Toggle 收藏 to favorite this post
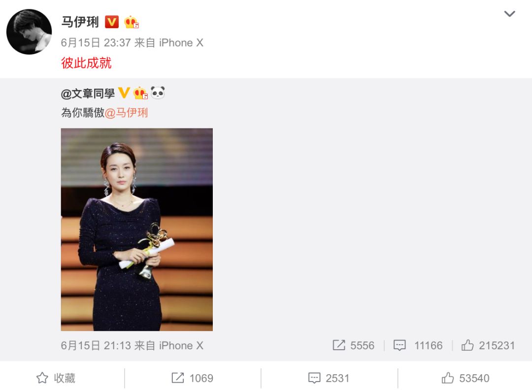532x392 pixels. (x=56, y=378)
